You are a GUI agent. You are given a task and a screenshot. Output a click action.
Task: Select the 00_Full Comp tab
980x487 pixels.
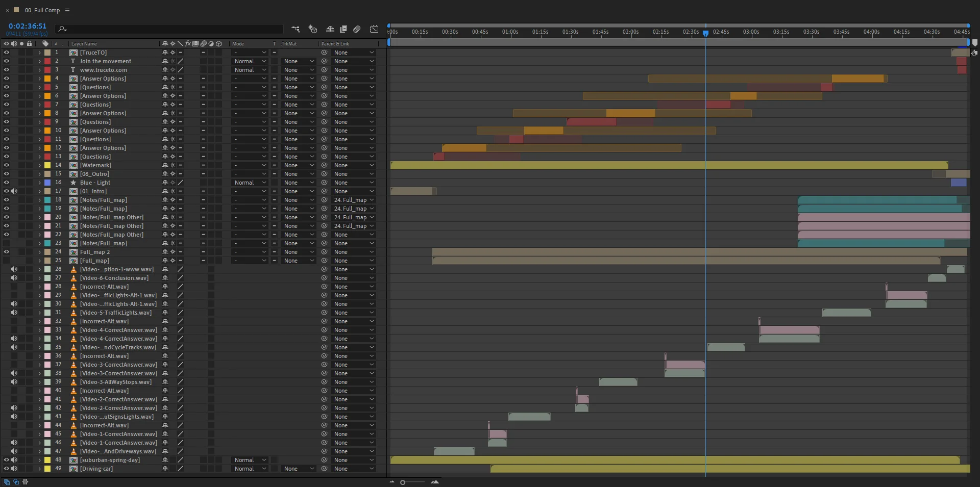click(x=42, y=10)
